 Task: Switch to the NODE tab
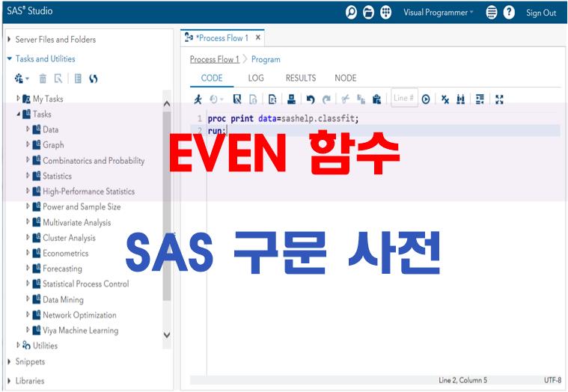[x=346, y=78]
